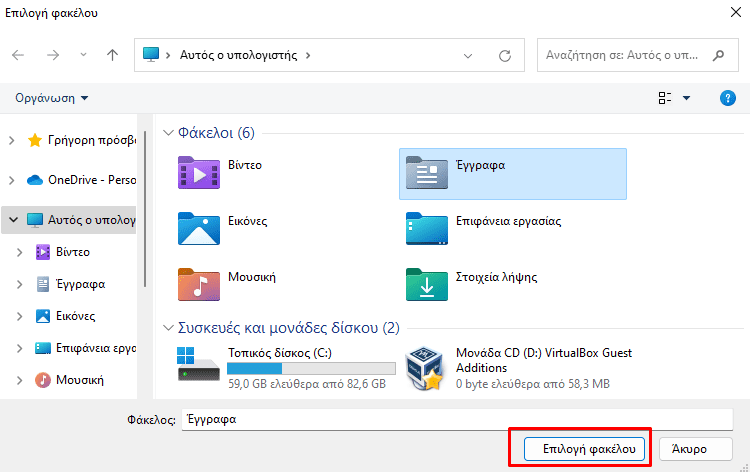The width and height of the screenshot is (750, 472).
Task: Select OneDrive - Personal in sidebar
Action: click(81, 180)
